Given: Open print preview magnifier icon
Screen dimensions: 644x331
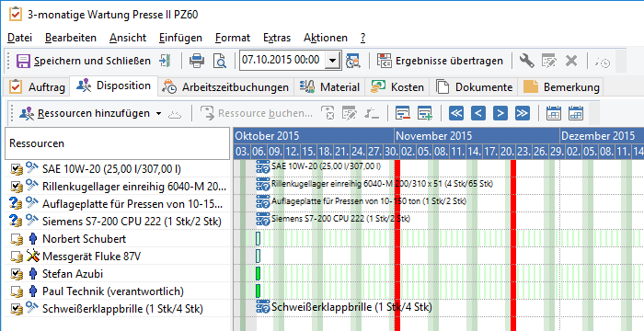Looking at the screenshot, I should point(220,62).
